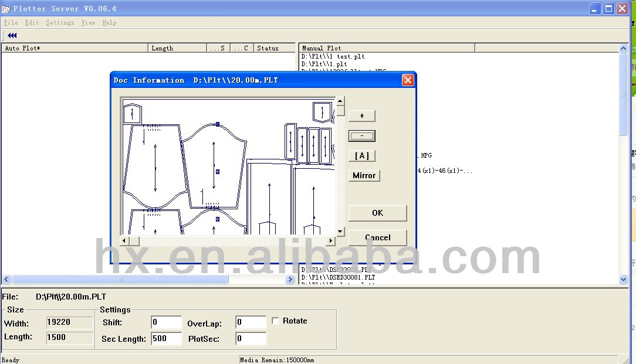
Task: Click the pattern preview thumbnail in dialog
Action: point(228,166)
